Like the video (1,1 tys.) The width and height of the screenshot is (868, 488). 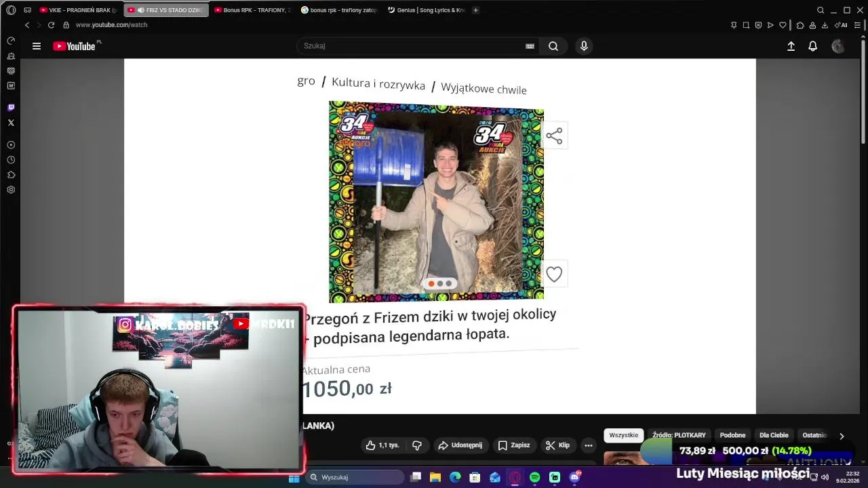click(383, 445)
